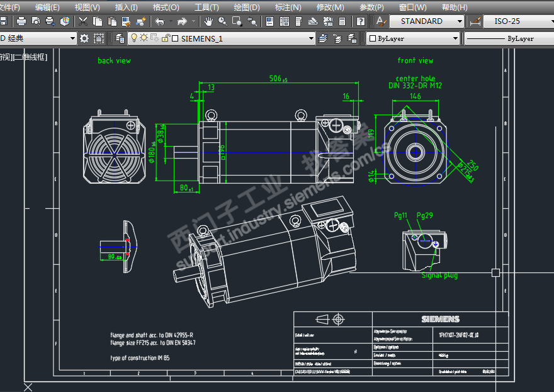Activate the Pan hand tool

pos(208,21)
